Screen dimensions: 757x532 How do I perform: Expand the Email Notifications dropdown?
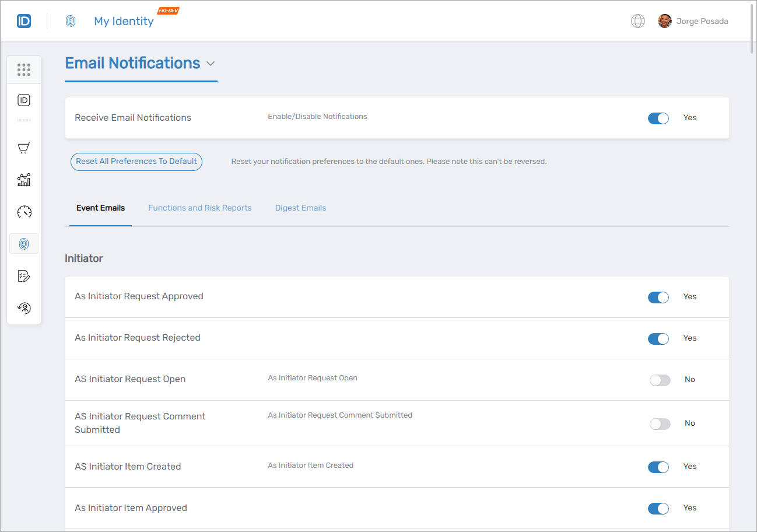(x=211, y=64)
